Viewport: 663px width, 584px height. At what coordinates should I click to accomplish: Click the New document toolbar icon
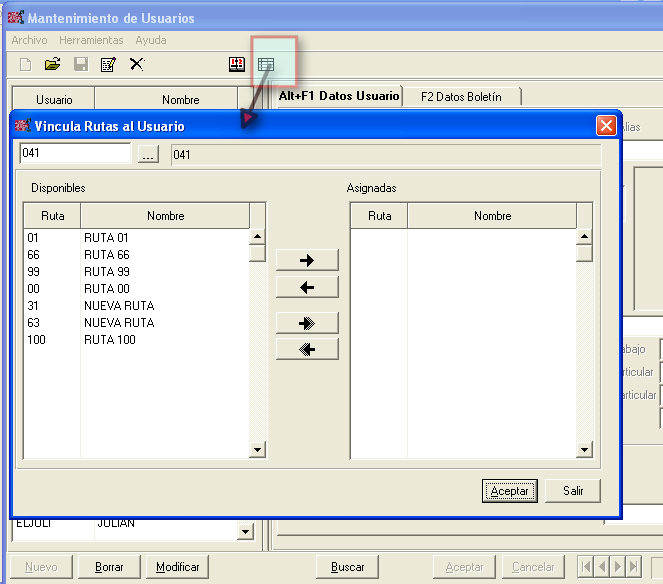tap(26, 64)
